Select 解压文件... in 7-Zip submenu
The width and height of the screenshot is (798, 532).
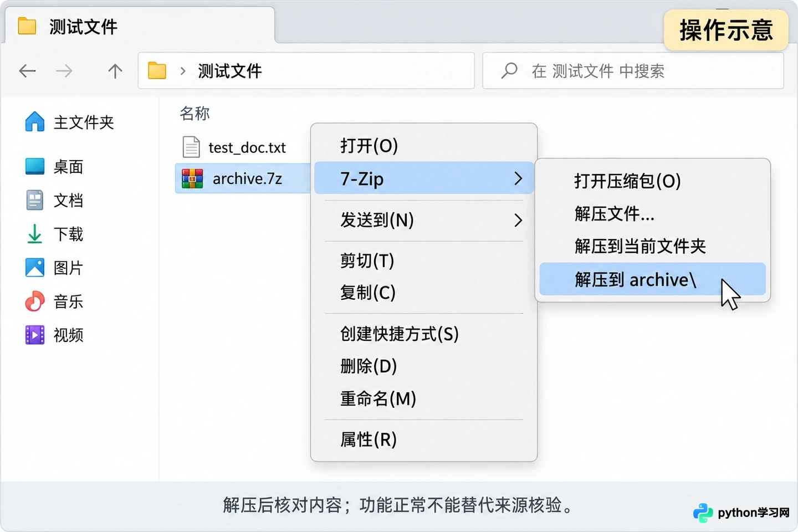click(652, 213)
